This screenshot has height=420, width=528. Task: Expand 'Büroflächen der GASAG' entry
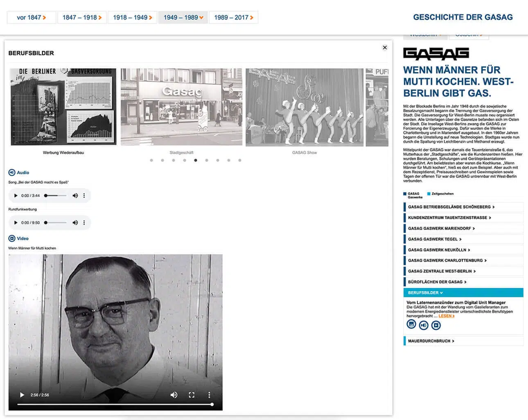[x=463, y=282]
